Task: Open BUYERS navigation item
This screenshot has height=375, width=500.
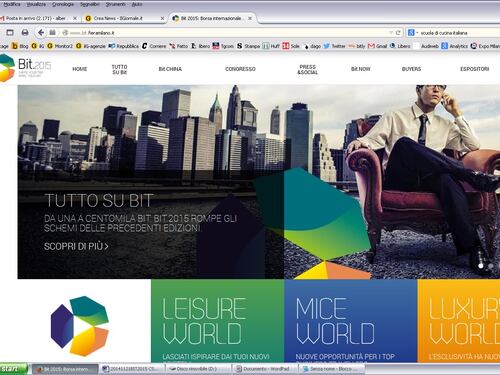Action: (x=411, y=69)
